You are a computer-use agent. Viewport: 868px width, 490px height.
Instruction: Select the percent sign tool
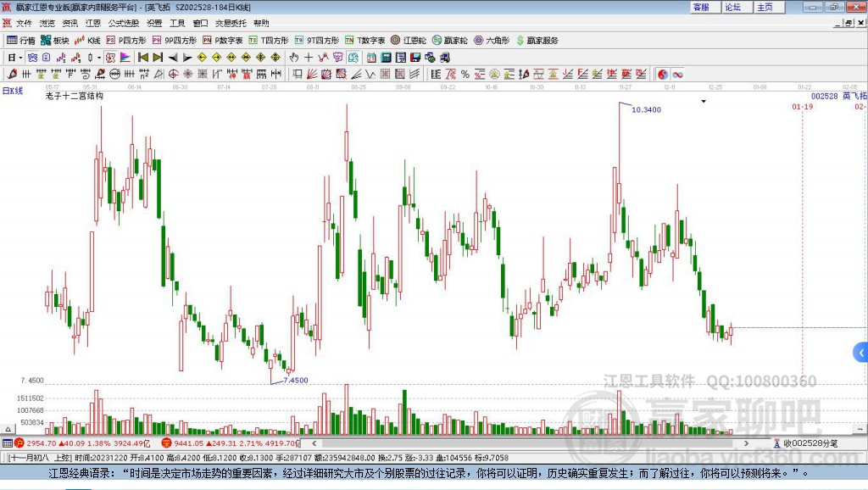465,75
